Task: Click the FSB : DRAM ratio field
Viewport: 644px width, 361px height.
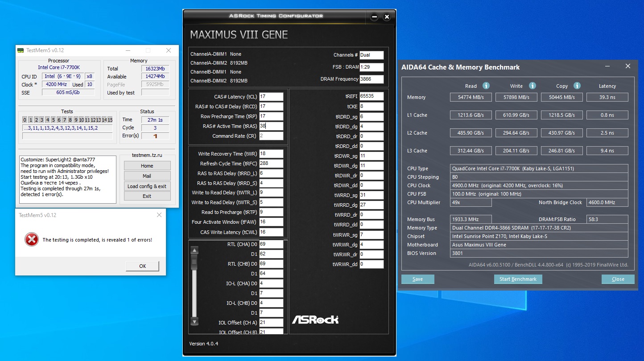Action: point(372,67)
